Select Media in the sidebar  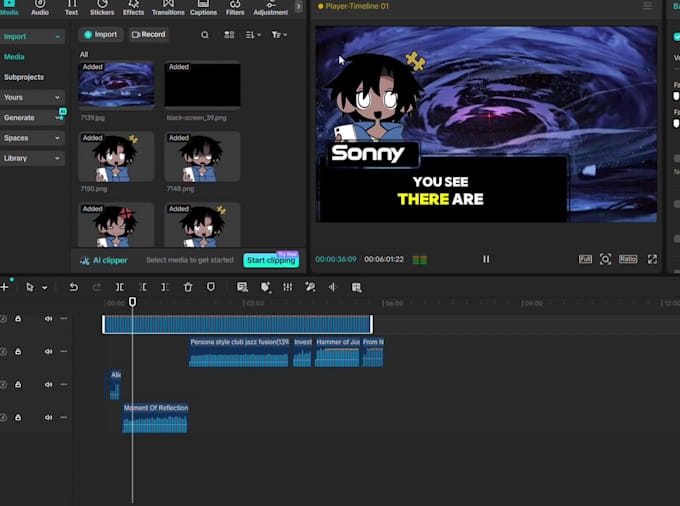click(14, 57)
